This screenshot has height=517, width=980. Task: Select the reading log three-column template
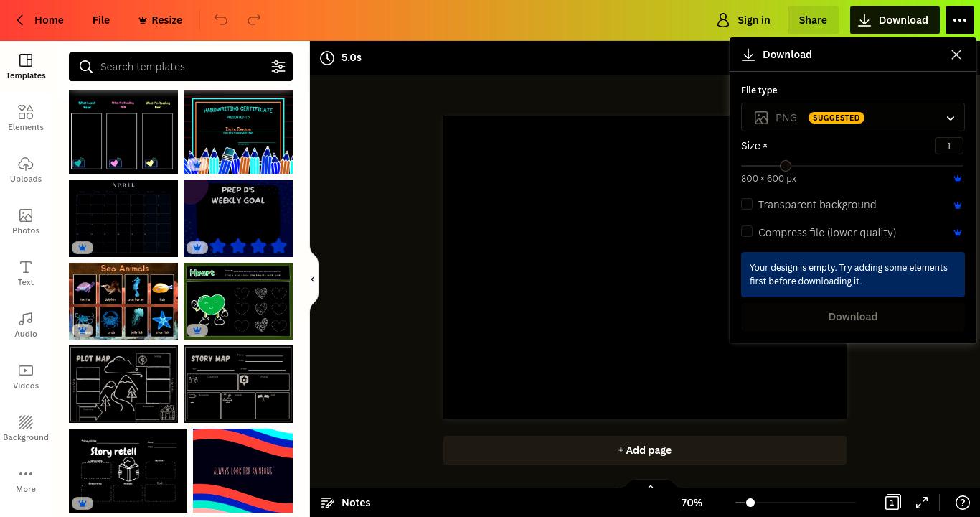pos(123,131)
